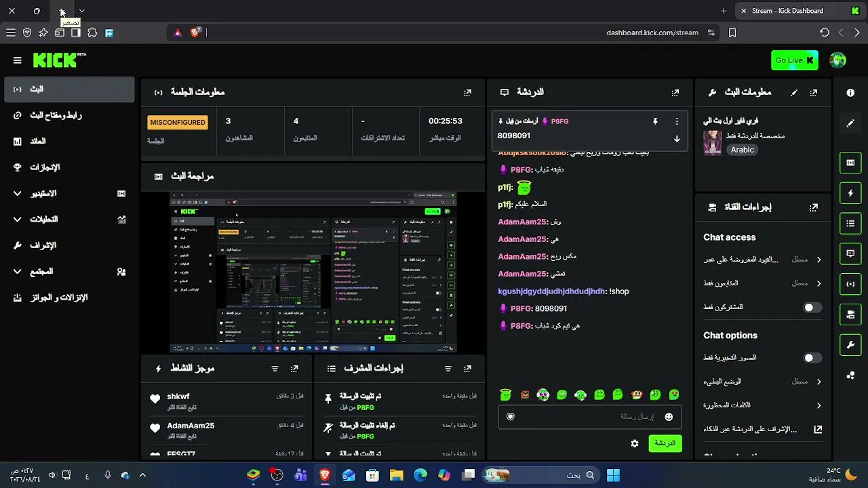
Task: Expand the pinned message with the down arrow
Action: pyautogui.click(x=676, y=139)
